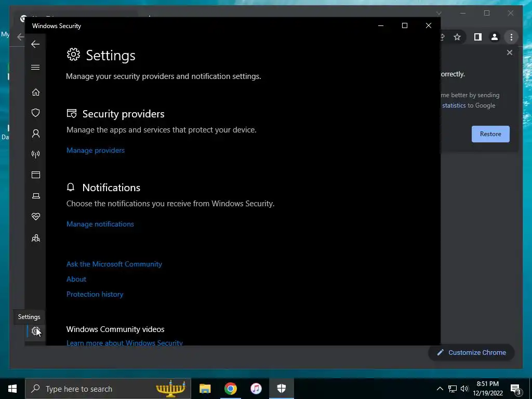The image size is (532, 399).
Task: Open Ask the Microsoft Community link
Action: 114,264
